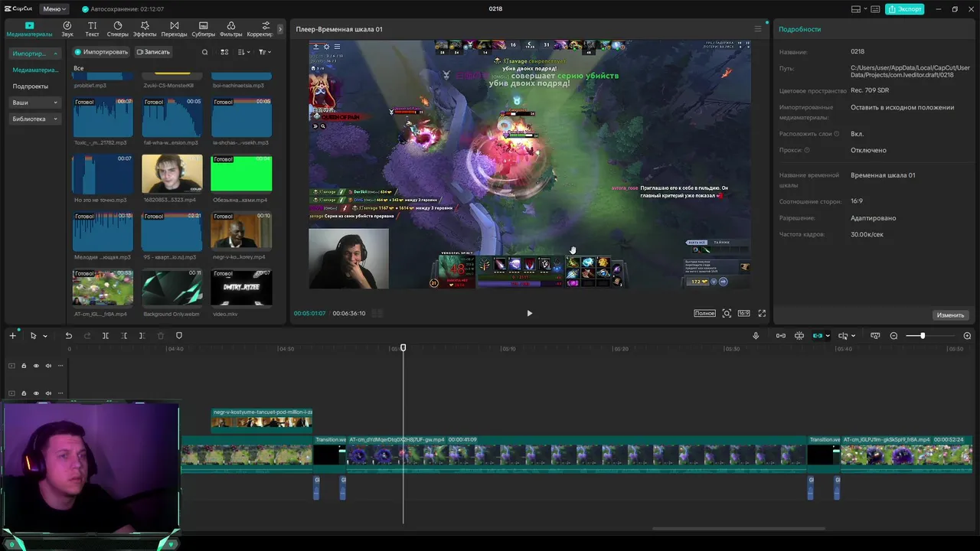Select the Все media category label
The height and width of the screenshot is (551, 980).
(78, 68)
